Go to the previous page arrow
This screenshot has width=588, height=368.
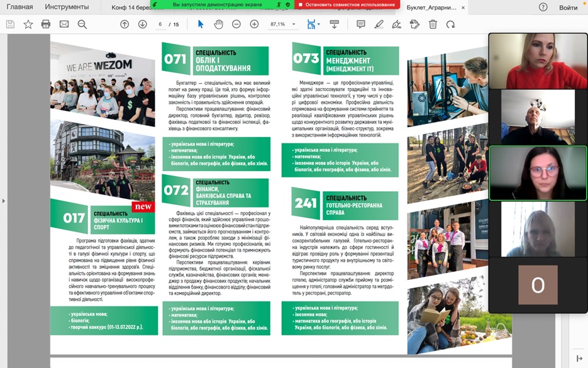[x=125, y=25]
